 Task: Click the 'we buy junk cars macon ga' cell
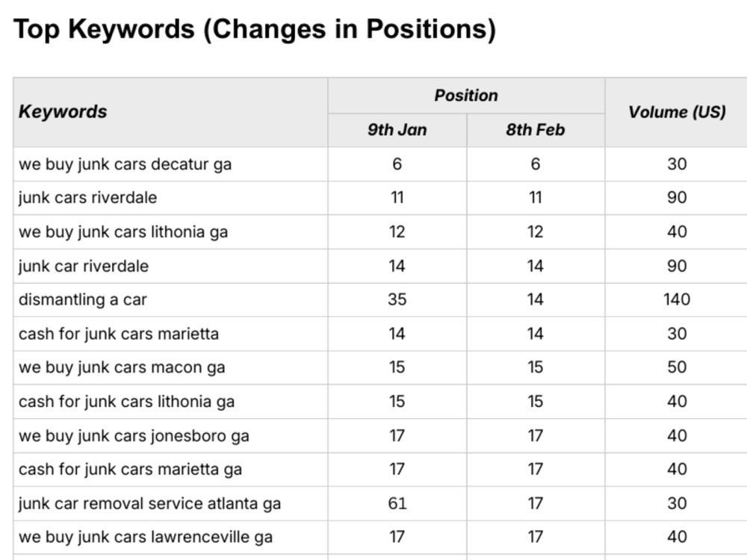(170, 367)
